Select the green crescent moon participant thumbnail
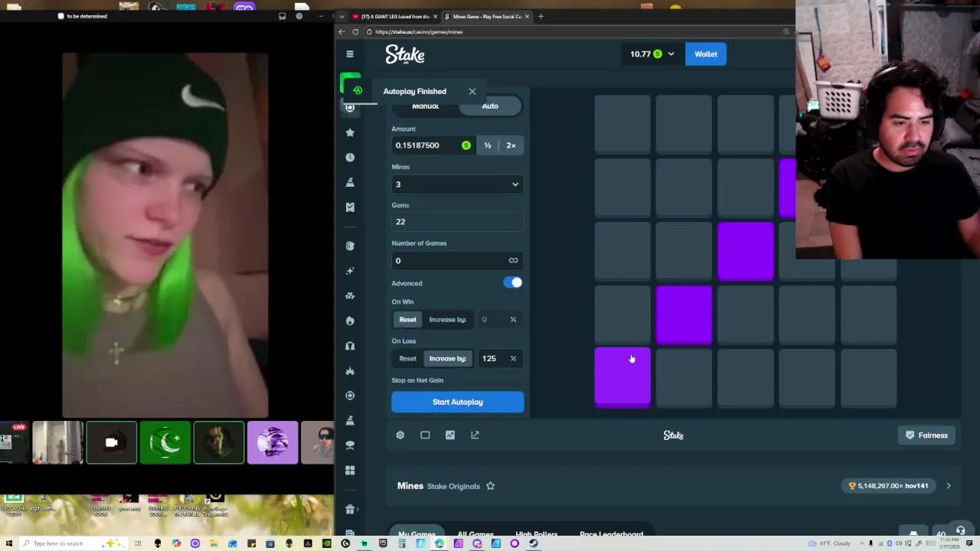Viewport: 980px width, 551px height. [x=165, y=443]
